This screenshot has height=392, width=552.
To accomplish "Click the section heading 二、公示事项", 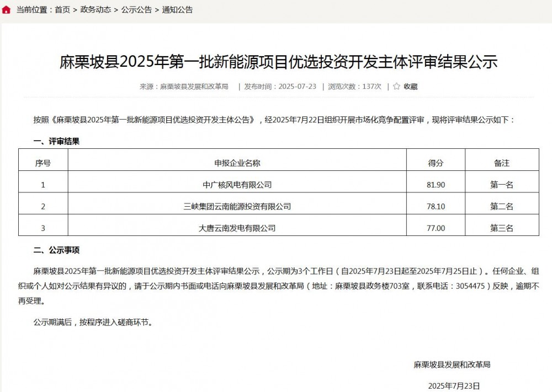I will pos(56,250).
